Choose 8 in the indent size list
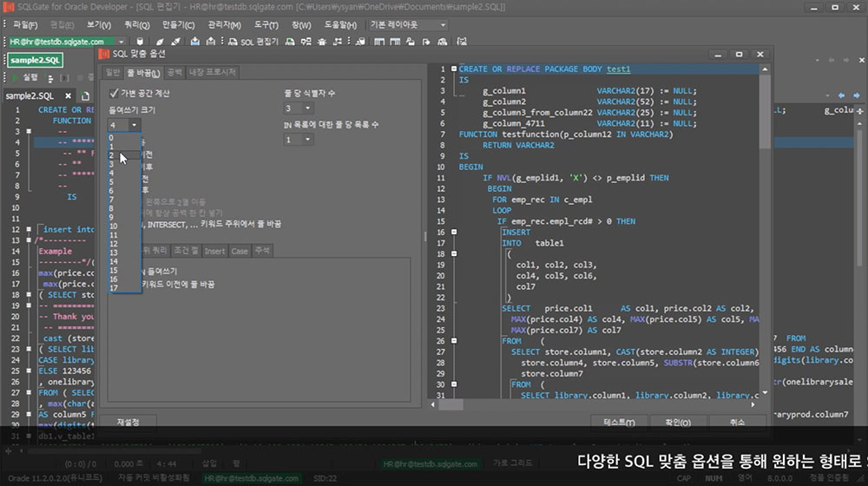 click(x=124, y=208)
